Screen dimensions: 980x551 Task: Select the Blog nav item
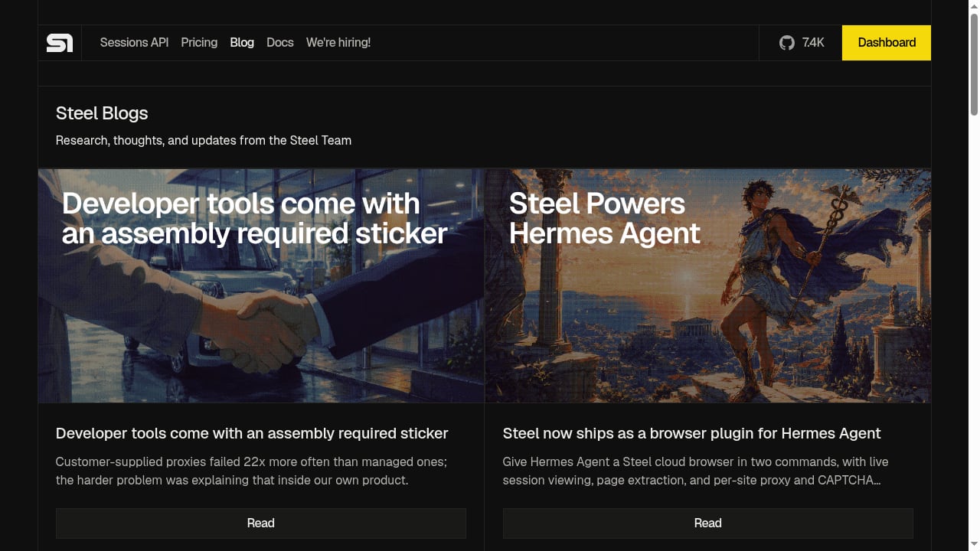(242, 43)
